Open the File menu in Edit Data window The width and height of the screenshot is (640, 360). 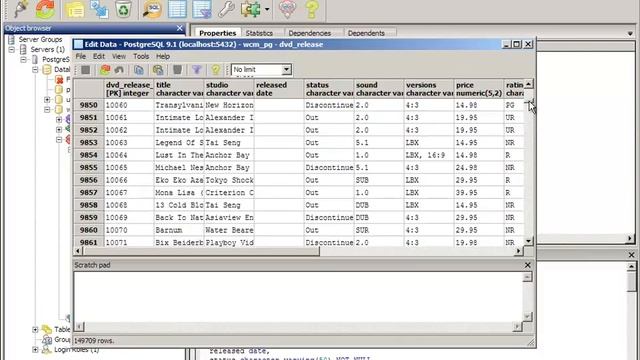[x=81, y=56]
